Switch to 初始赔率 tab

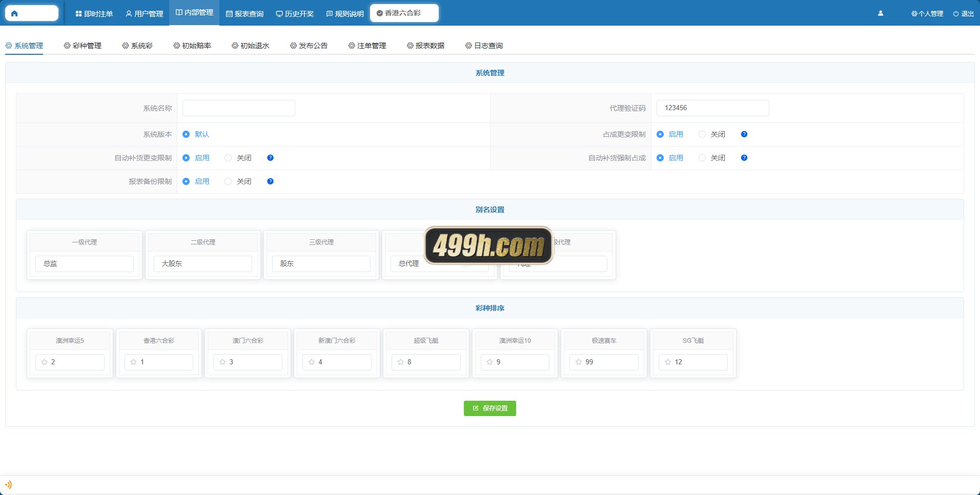192,46
